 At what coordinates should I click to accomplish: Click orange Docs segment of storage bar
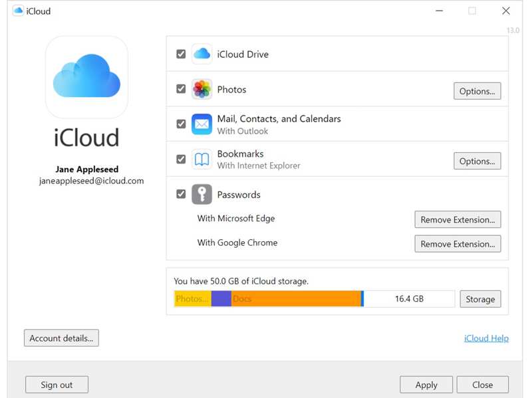[x=296, y=299]
